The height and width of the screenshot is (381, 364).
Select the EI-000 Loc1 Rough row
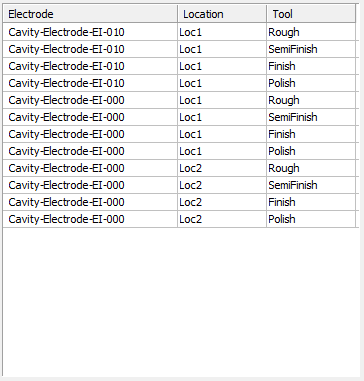point(179,100)
